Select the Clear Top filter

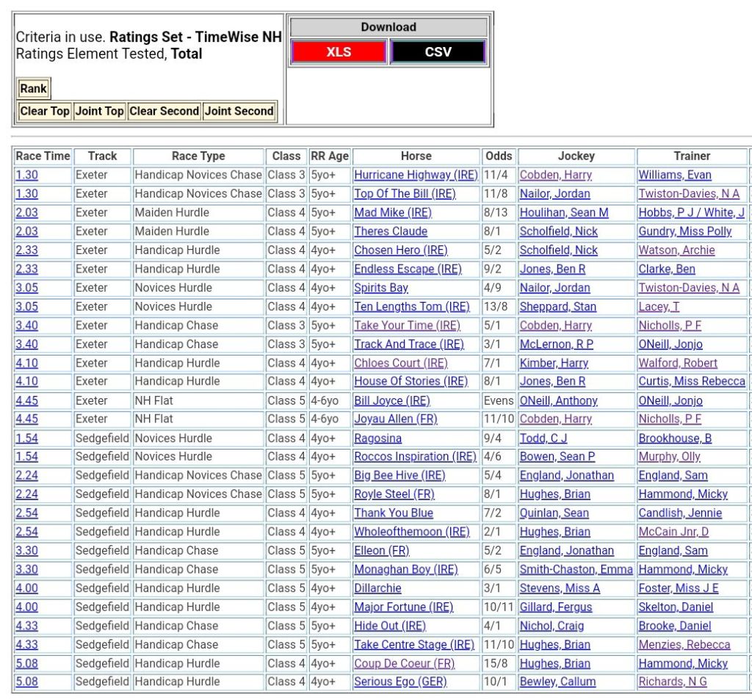[45, 111]
